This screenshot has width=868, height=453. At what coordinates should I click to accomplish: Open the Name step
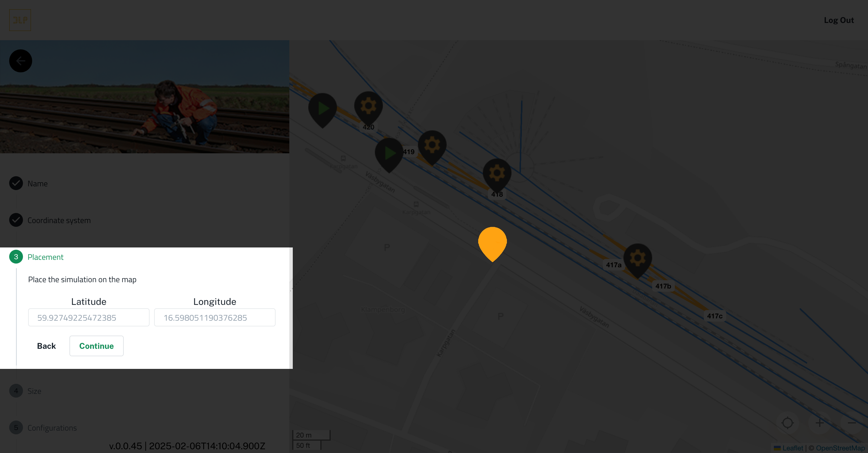pos(37,183)
